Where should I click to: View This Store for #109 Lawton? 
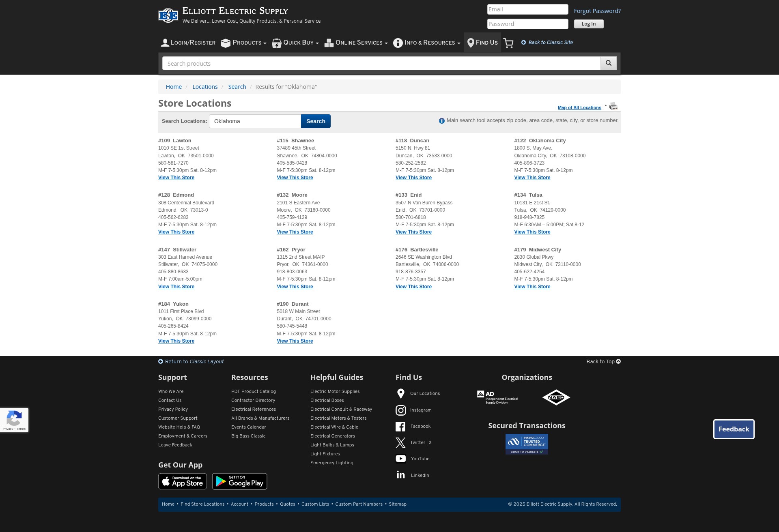coord(176,178)
